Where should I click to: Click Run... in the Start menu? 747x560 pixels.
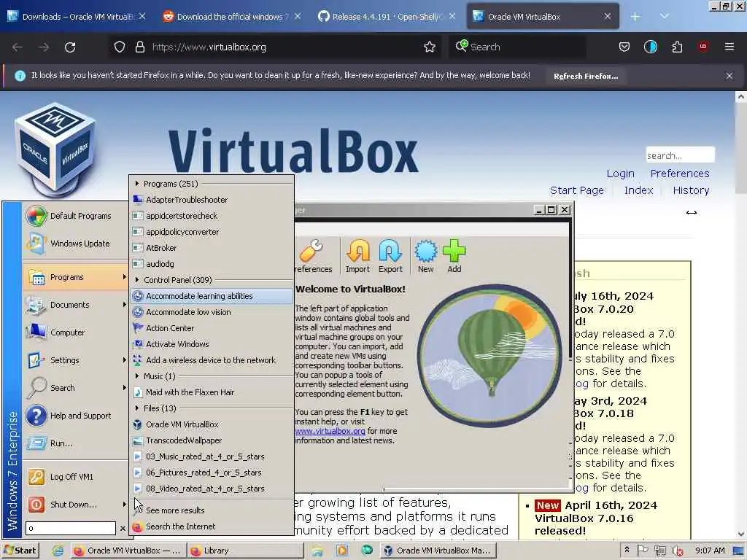click(x=74, y=443)
